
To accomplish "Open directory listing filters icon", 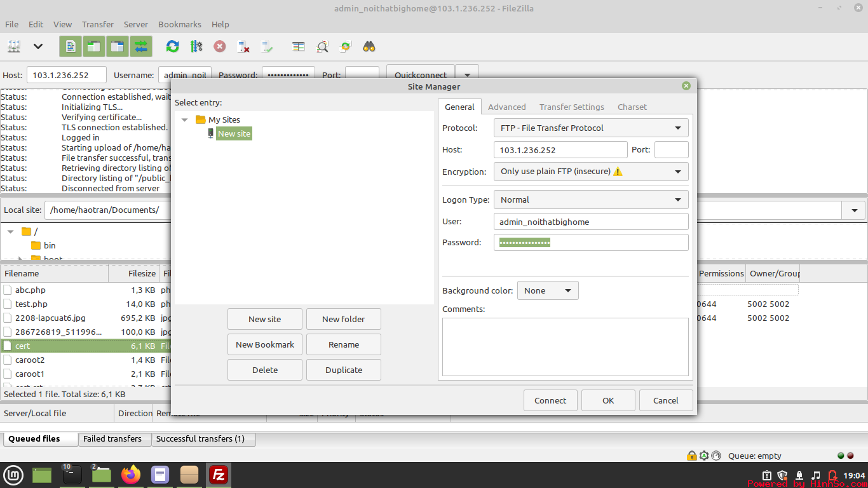I will click(x=298, y=46).
